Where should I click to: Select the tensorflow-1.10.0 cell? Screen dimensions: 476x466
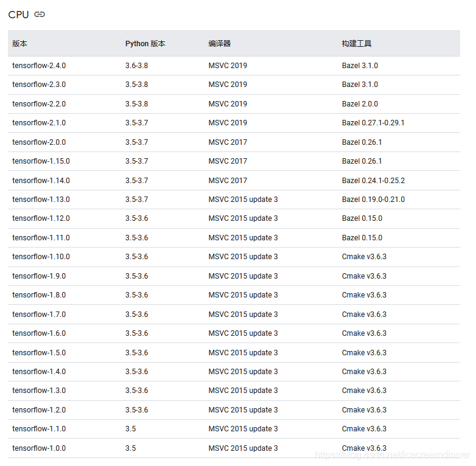[x=41, y=256]
